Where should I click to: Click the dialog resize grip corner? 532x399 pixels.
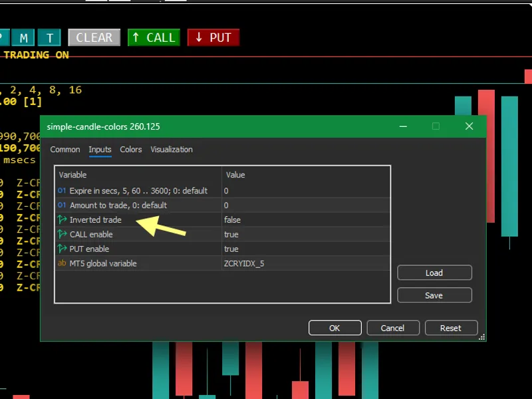481,337
